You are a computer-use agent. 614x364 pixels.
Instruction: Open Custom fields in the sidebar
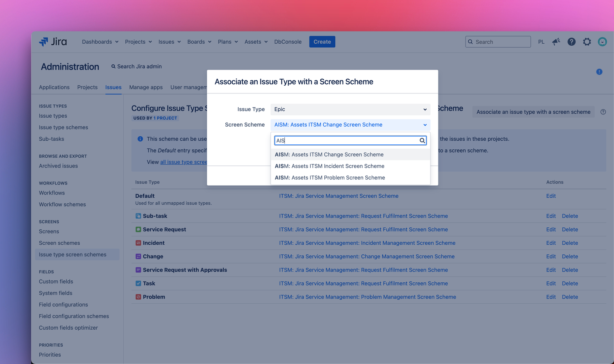click(56, 281)
